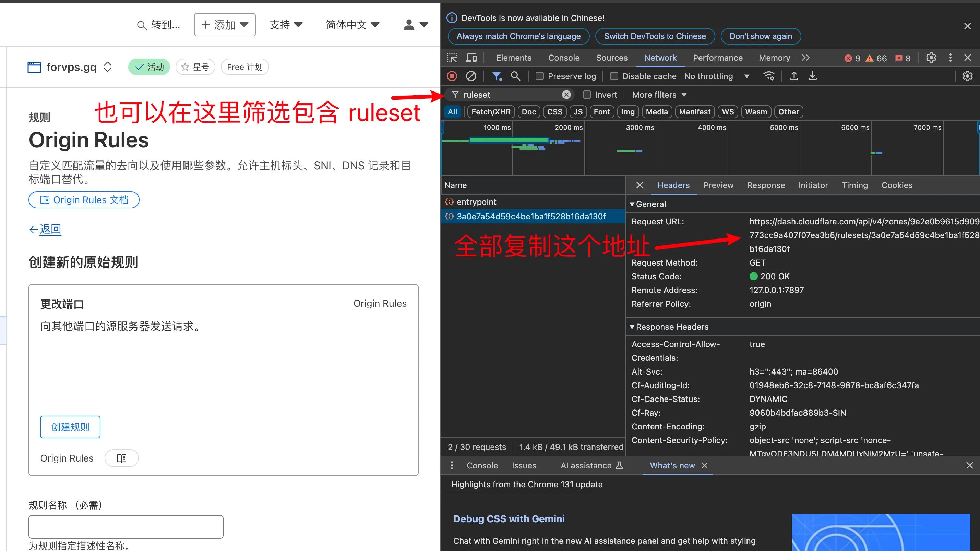The image size is (980, 551).
Task: Click the 转到 search icon
Action: [142, 25]
